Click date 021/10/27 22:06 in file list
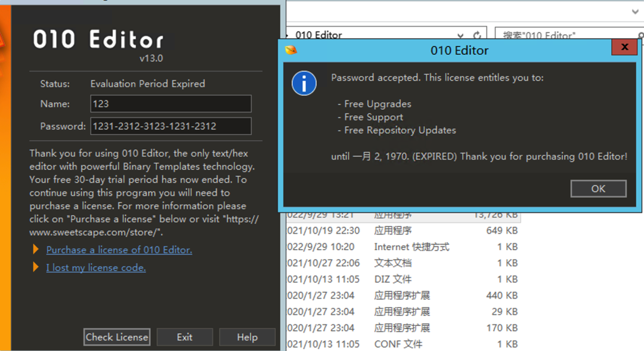 [323, 263]
